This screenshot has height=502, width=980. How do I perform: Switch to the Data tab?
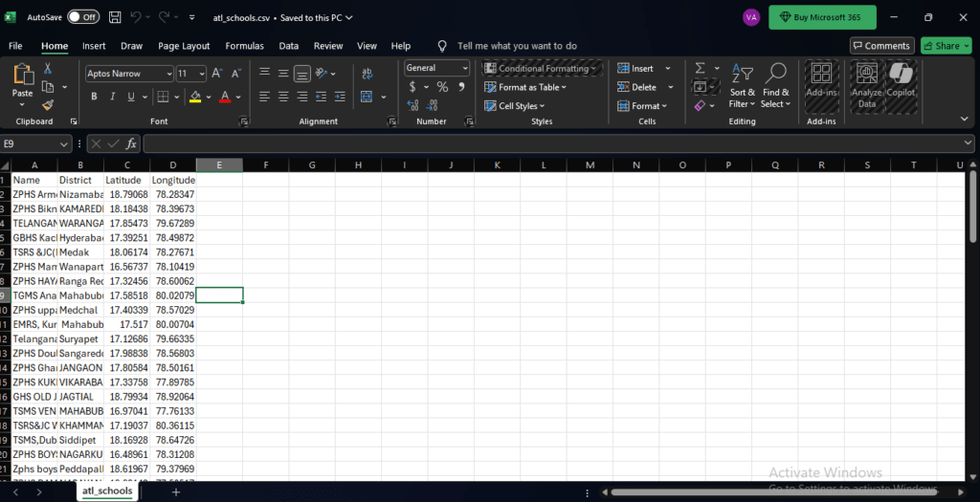coord(289,46)
